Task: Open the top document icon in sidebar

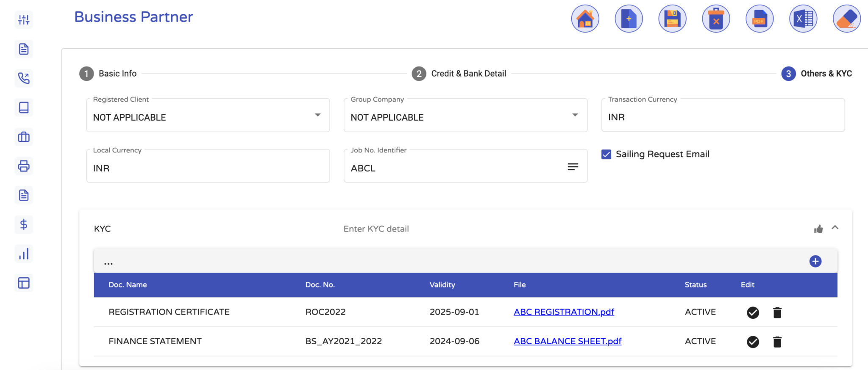Action: [x=24, y=49]
